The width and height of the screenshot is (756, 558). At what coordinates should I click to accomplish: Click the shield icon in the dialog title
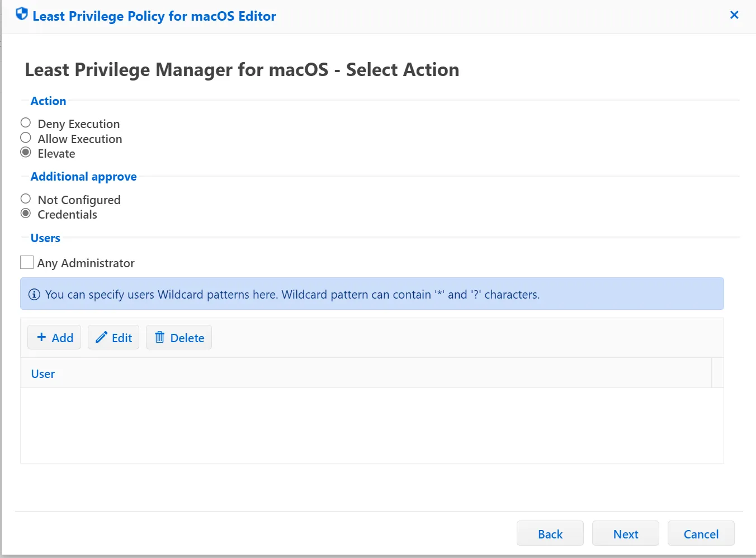tap(21, 14)
